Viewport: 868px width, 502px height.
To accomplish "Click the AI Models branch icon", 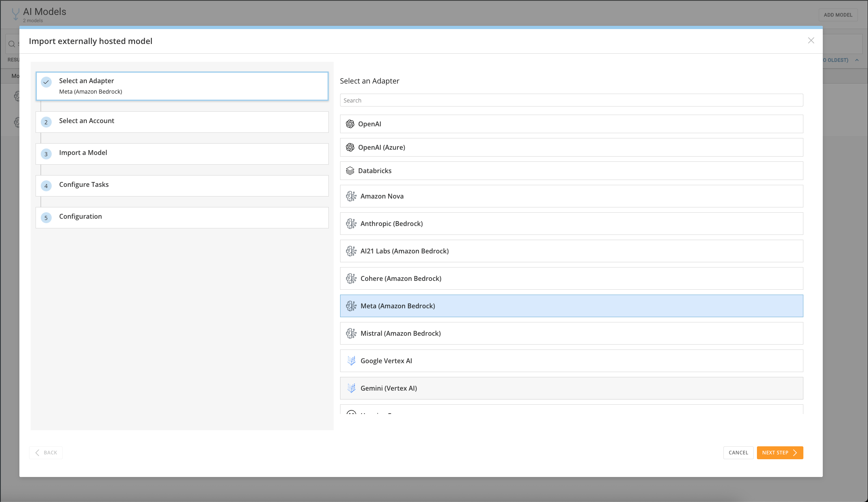I will [15, 15].
